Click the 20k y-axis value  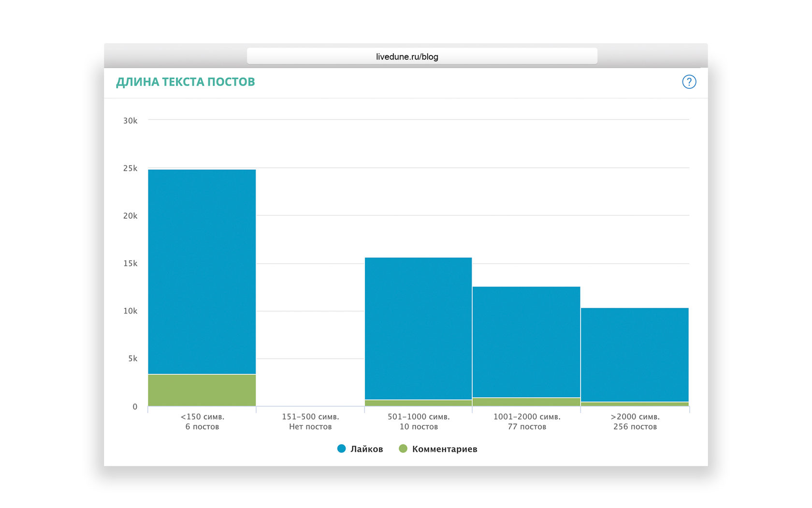[130, 216]
